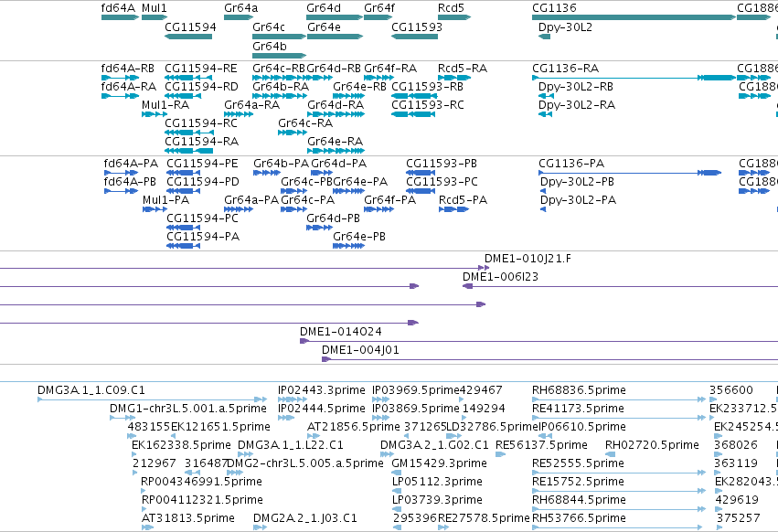
Task: Select transcript CG1136-RA
Action: pyautogui.click(x=566, y=68)
